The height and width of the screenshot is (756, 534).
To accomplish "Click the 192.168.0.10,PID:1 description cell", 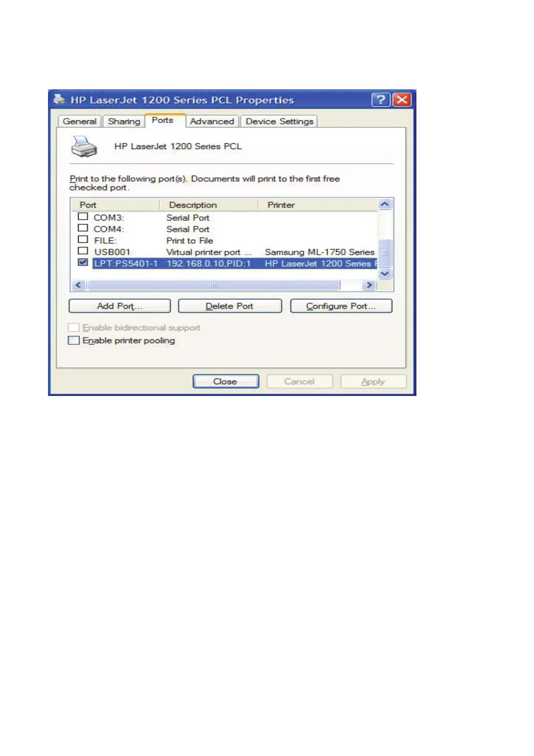I will click(x=209, y=264).
